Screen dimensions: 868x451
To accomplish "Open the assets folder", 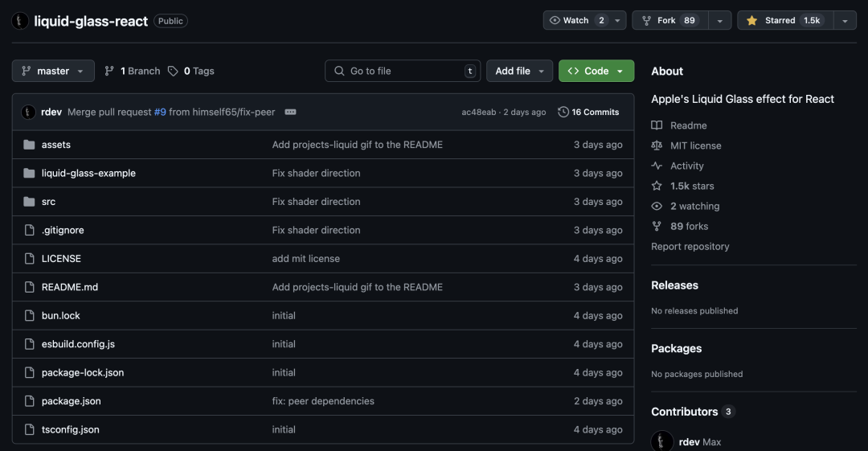I will point(56,145).
